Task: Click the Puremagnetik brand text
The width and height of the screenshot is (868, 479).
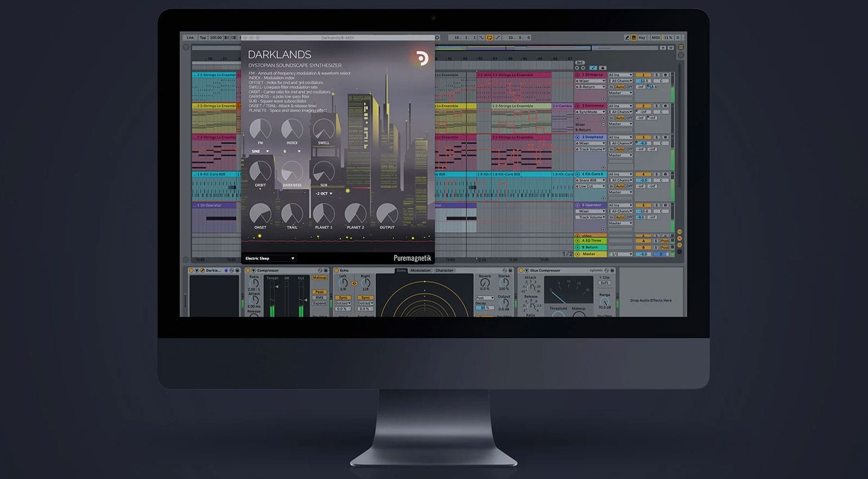Action: (412, 258)
